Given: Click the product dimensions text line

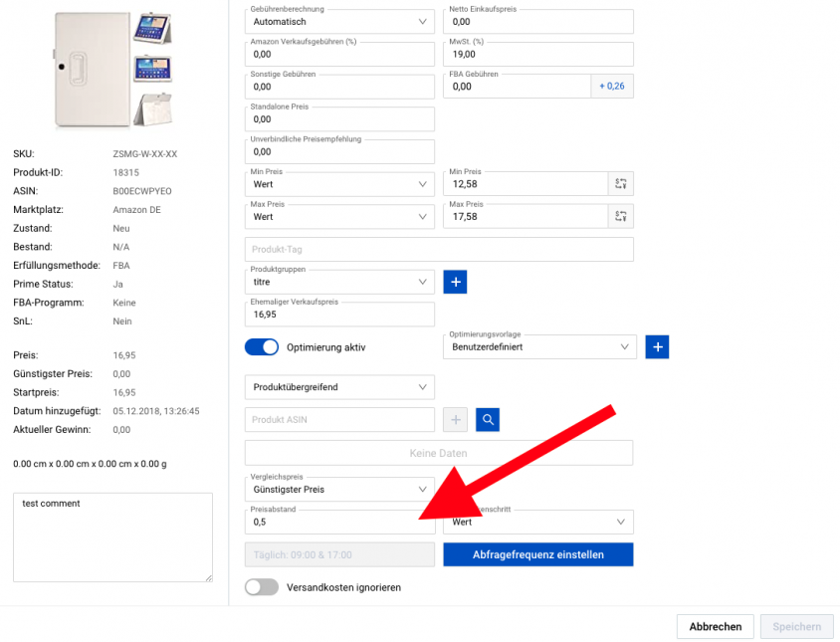Looking at the screenshot, I should [x=90, y=464].
